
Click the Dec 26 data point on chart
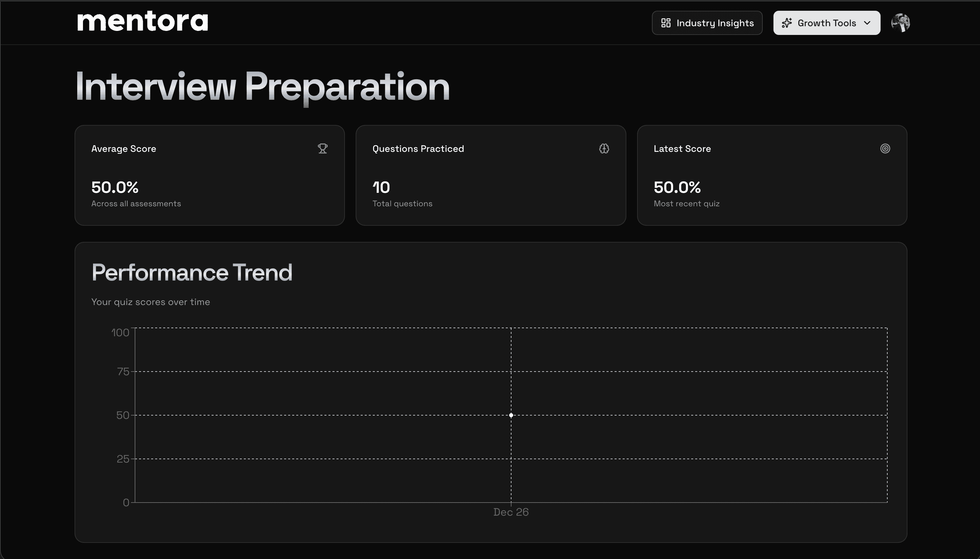tap(511, 415)
